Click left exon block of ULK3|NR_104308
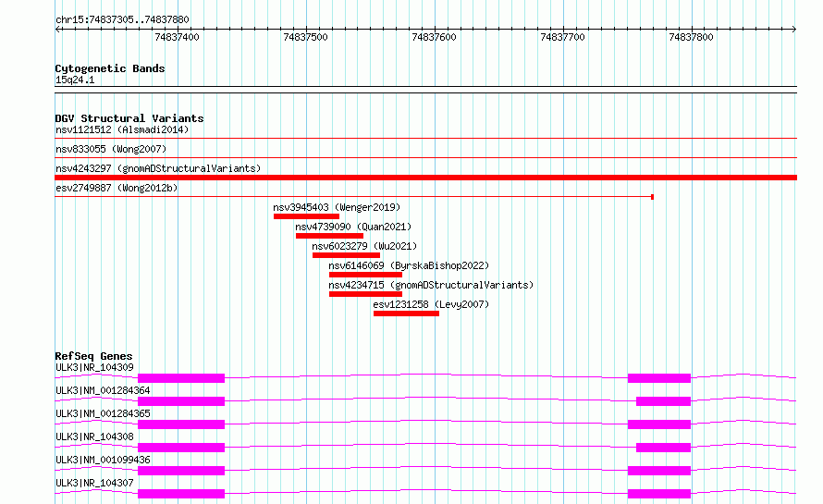Screen dimensions: 823x504 [x=181, y=448]
